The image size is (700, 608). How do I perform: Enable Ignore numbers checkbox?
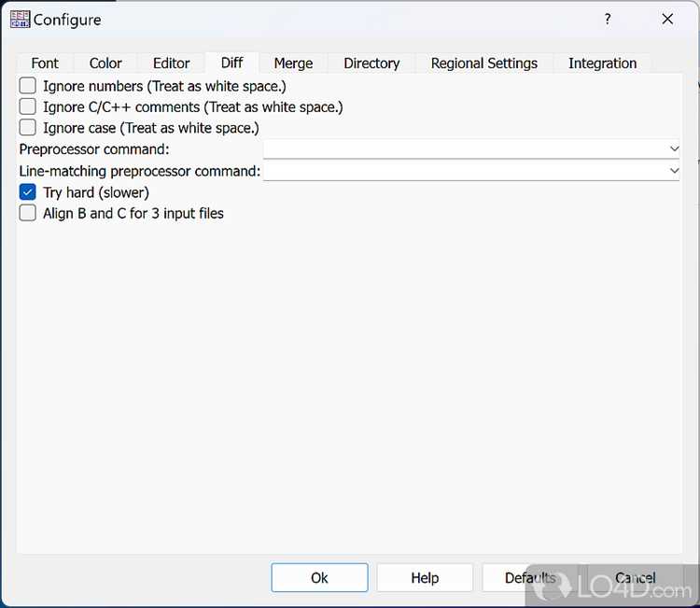click(x=28, y=85)
